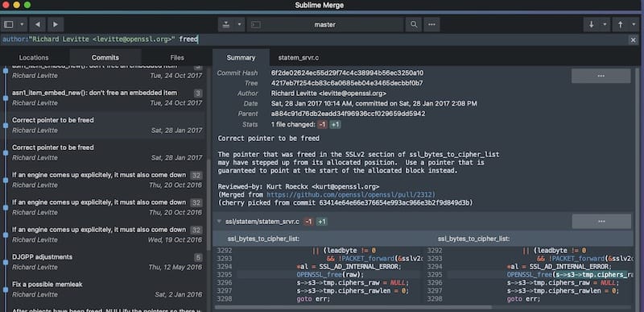The height and width of the screenshot is (312, 644).
Task: Click the right ssl_bytes_to_cipher_list hunk header
Action: click(x=473, y=239)
